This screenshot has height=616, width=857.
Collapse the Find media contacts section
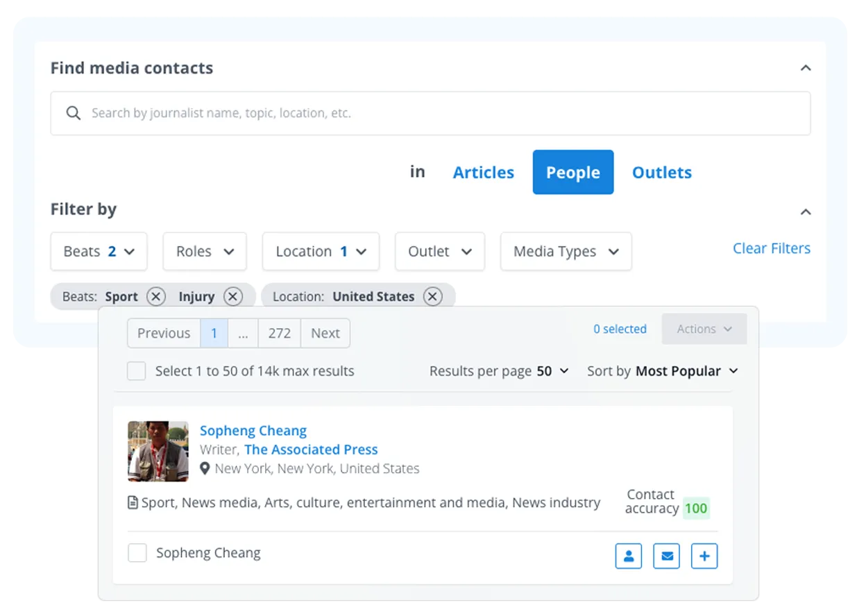pos(805,68)
